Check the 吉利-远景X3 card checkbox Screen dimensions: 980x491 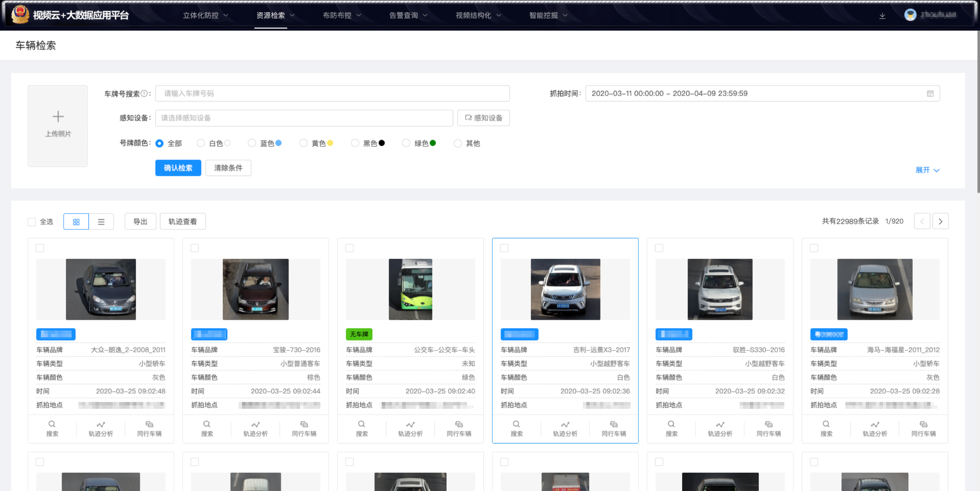point(504,248)
